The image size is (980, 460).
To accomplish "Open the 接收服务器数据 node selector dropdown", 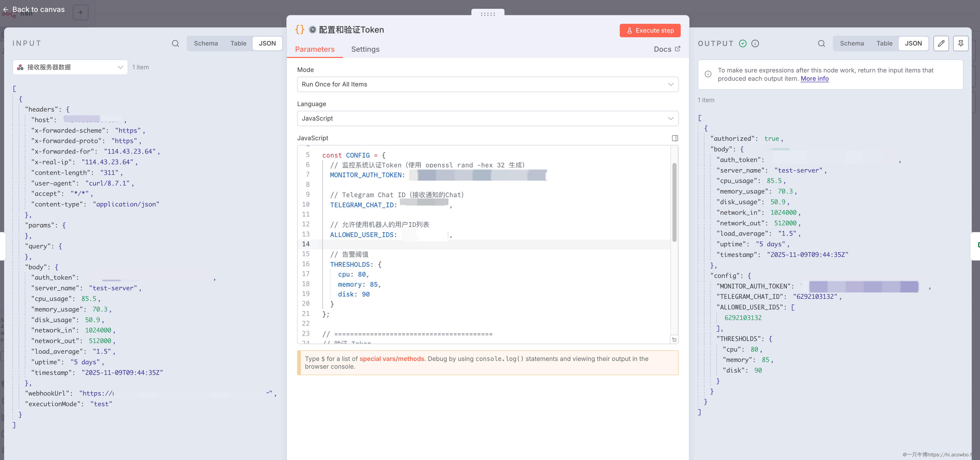I will click(x=70, y=68).
